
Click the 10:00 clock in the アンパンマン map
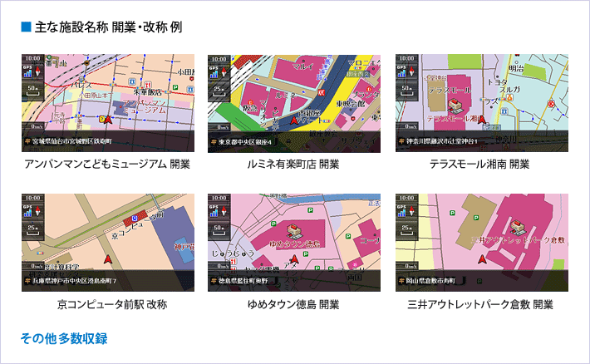32,58
